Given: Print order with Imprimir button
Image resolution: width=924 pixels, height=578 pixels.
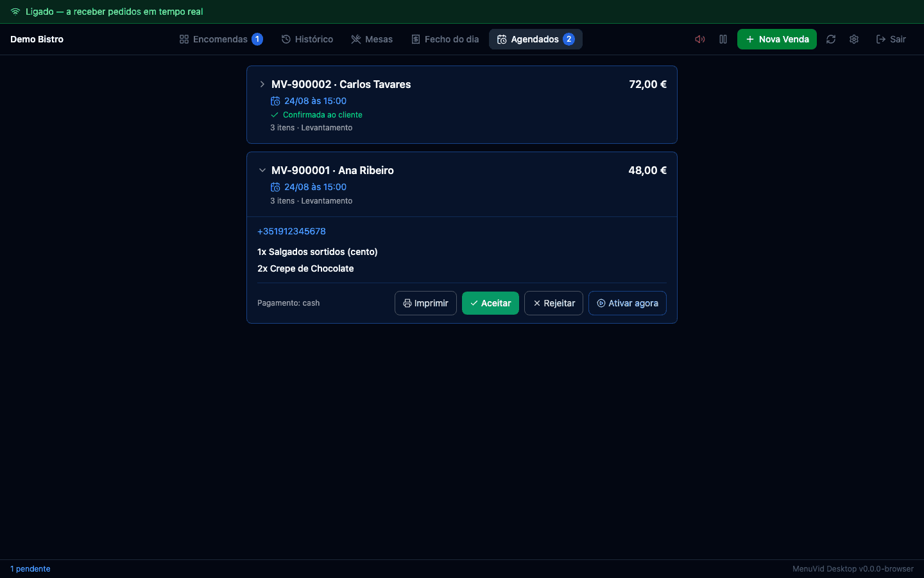Looking at the screenshot, I should click(x=425, y=303).
